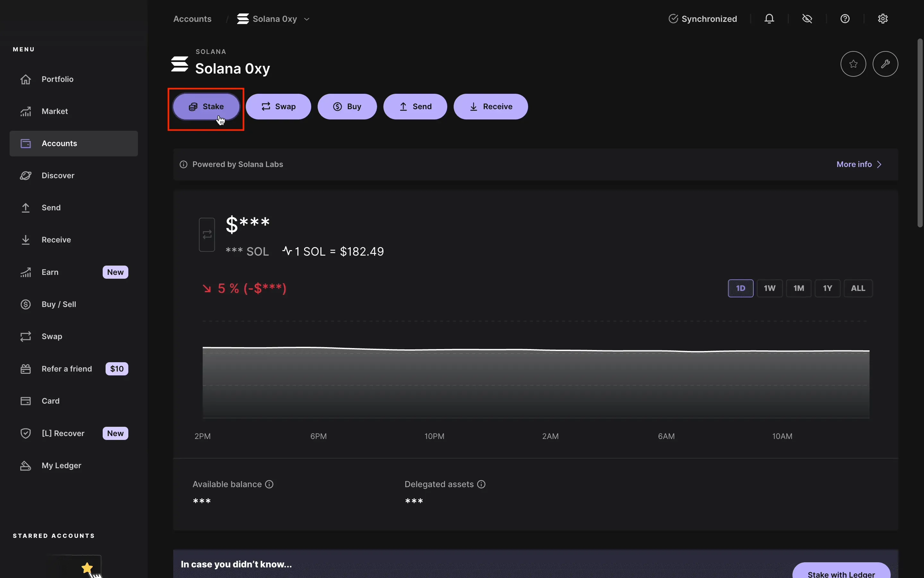Click the Earn chart icon
Viewport: 924px width, 578px height.
[x=26, y=272]
